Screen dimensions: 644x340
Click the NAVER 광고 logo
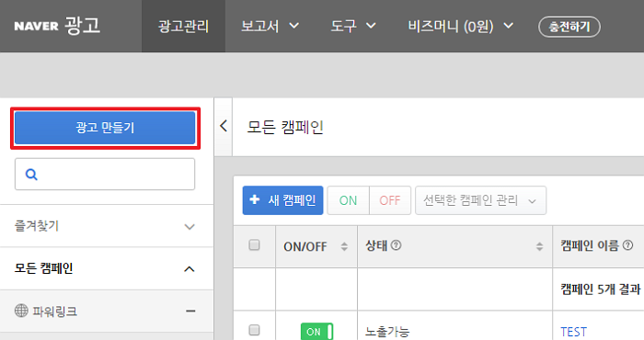point(57,26)
